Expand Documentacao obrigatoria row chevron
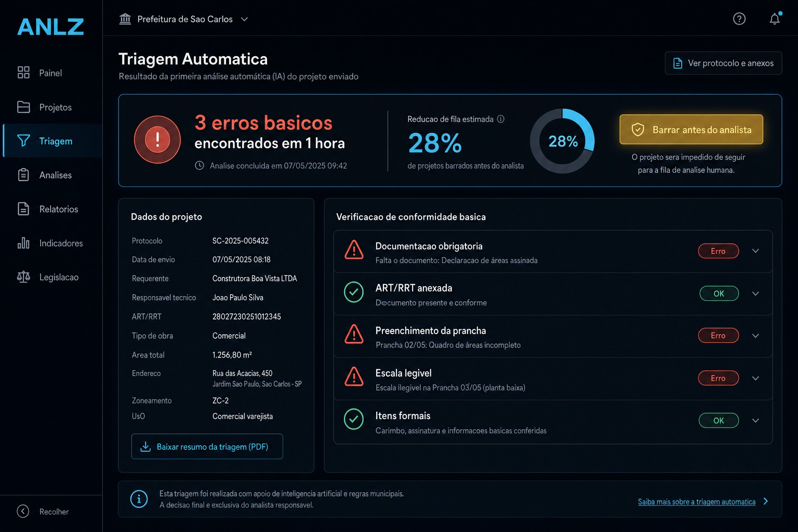Screen dimensions: 798x532 756,251
